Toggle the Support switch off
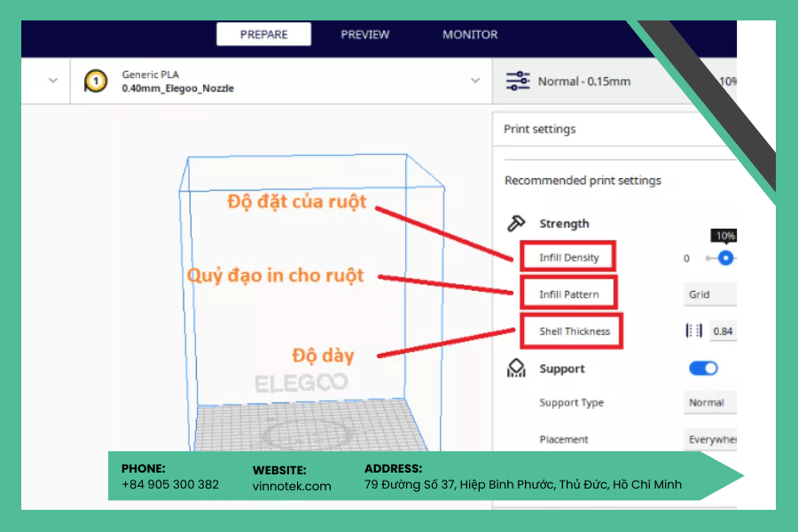798x532 pixels. (703, 368)
